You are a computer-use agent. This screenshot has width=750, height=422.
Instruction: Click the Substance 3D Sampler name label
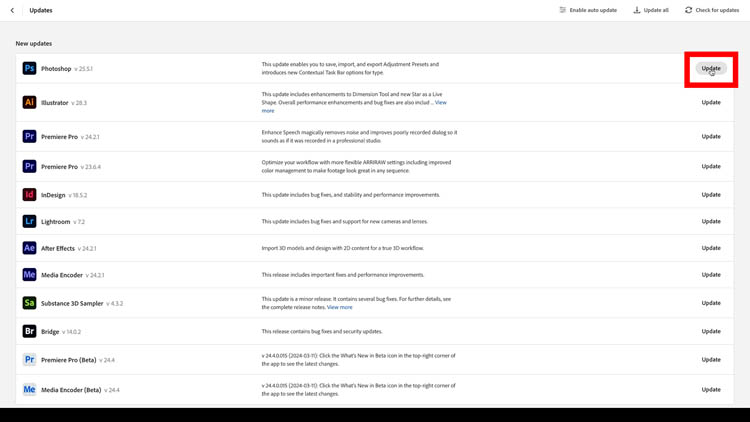(x=72, y=303)
